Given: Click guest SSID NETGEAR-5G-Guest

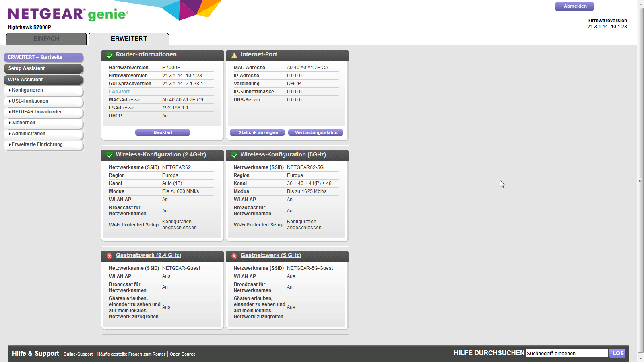Looking at the screenshot, I should click(x=310, y=268).
